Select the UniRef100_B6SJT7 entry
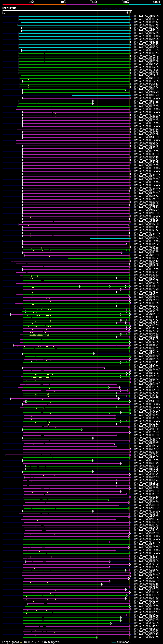Image resolution: width=163 pixels, height=644 pixels. click(146, 104)
